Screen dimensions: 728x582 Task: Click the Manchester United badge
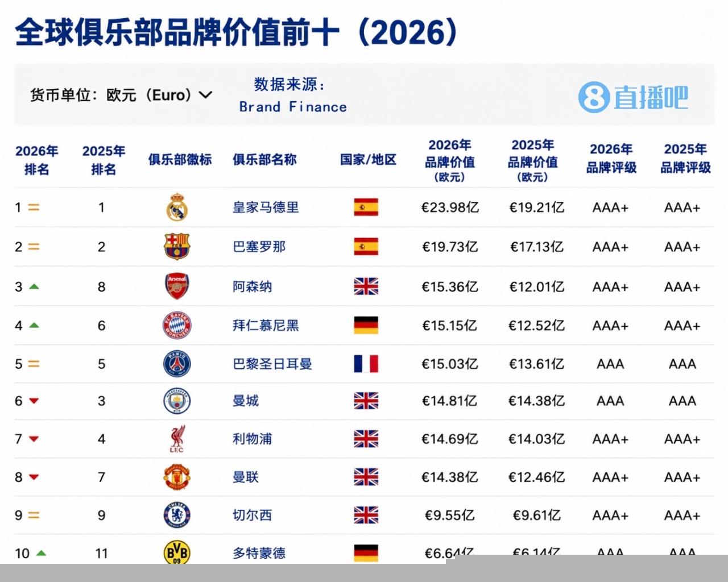(177, 477)
